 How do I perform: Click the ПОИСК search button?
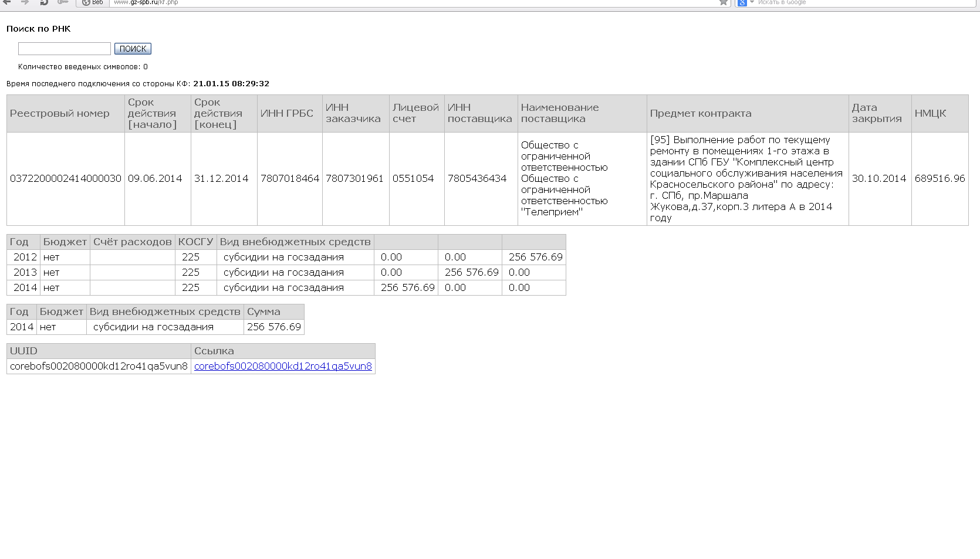(x=133, y=49)
